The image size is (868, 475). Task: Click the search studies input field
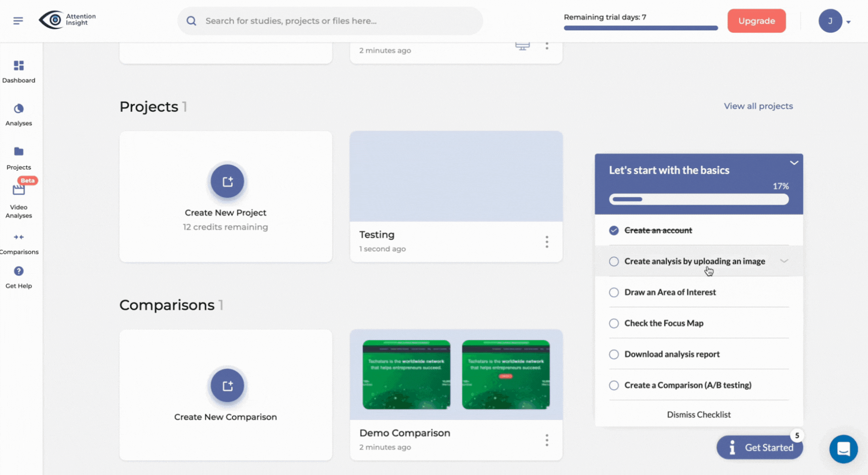330,21
